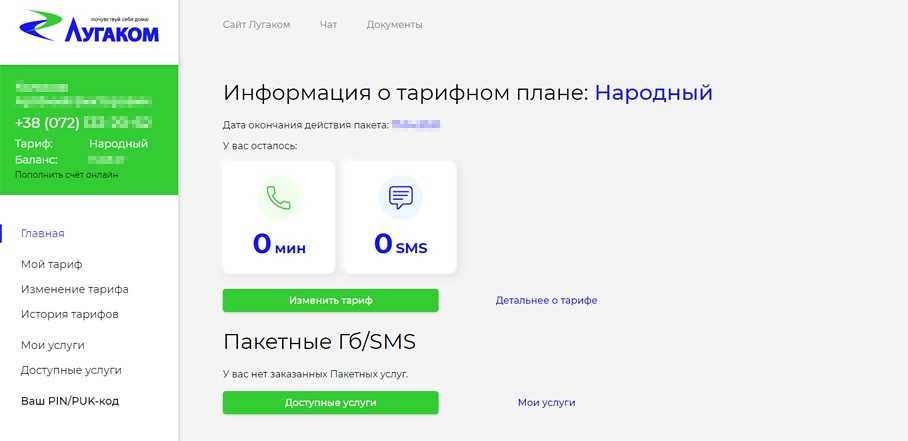The height and width of the screenshot is (441, 908).
Task: Click the Баланс label in the green panel
Action: (36, 160)
